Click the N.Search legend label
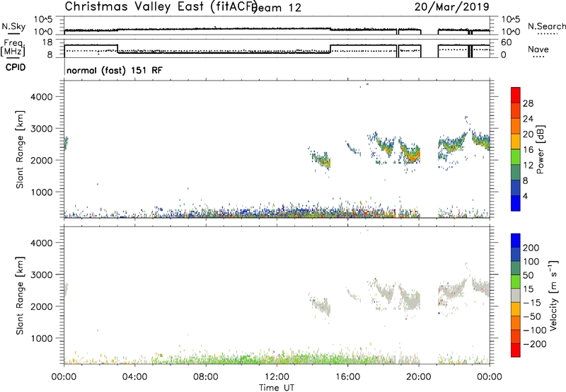 (x=546, y=26)
